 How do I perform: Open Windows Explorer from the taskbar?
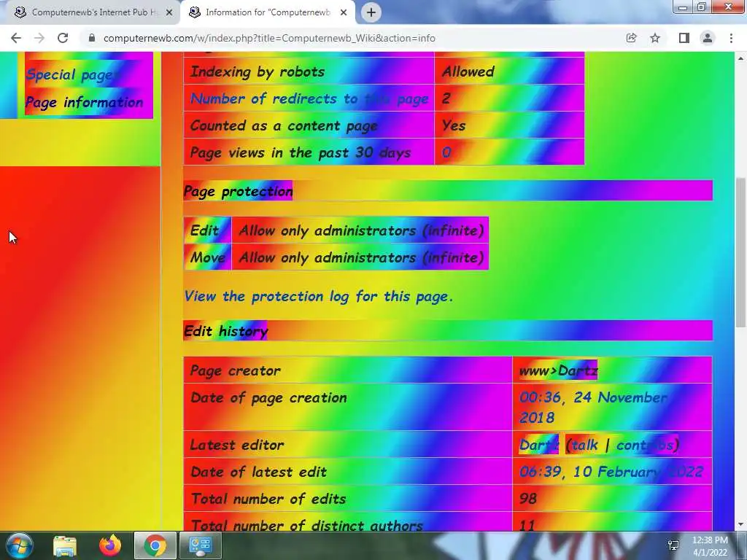[65, 545]
